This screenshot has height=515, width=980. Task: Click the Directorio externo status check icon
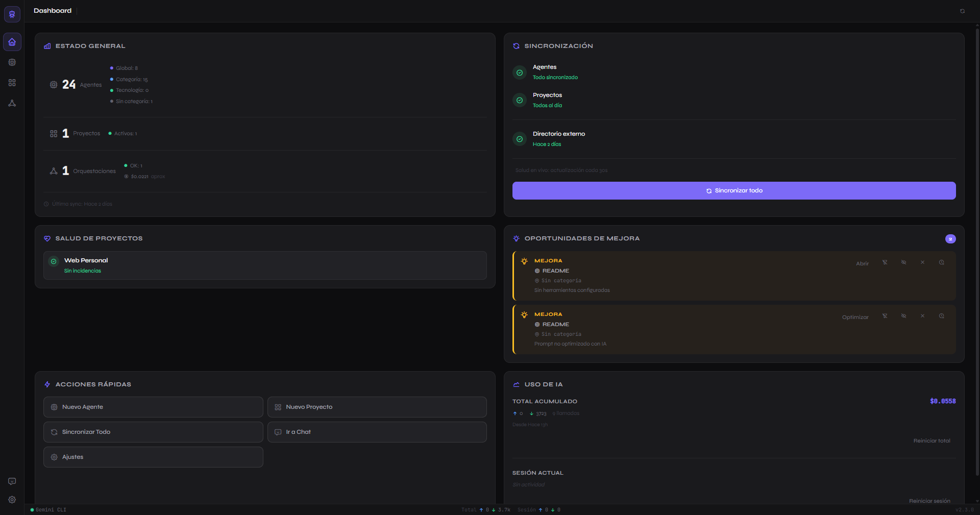coord(520,139)
